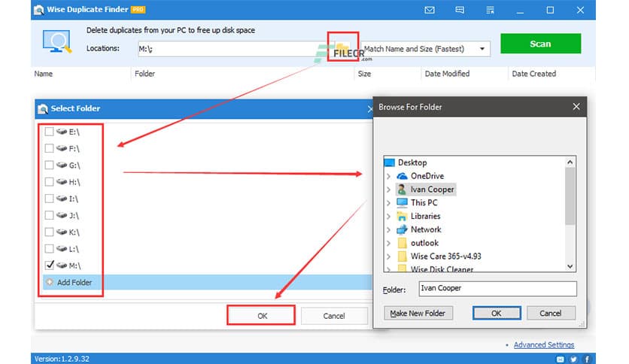Image resolution: width=629 pixels, height=364 pixels.
Task: Check the J:\ drive checkbox
Action: tap(49, 215)
